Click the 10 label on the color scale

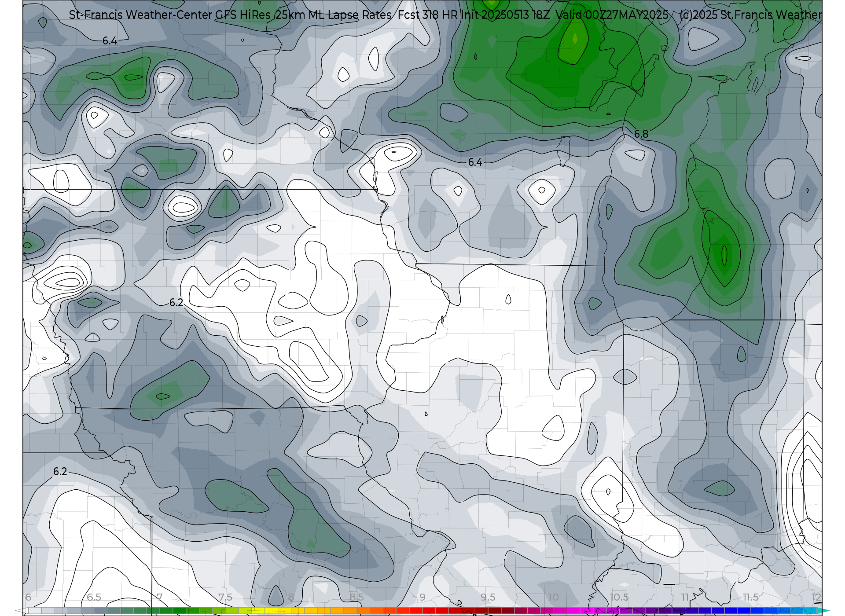tap(553, 597)
